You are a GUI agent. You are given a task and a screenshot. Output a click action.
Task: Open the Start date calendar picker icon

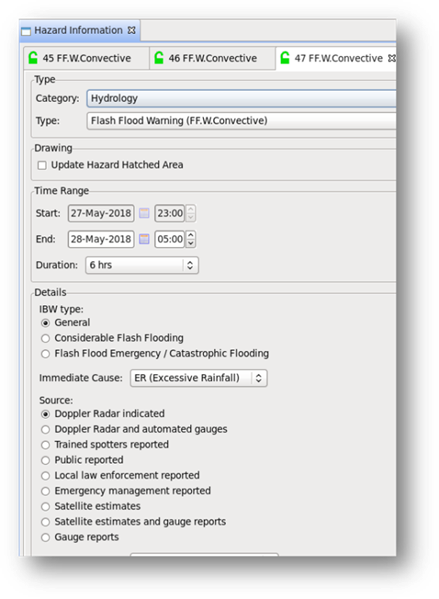point(144,213)
